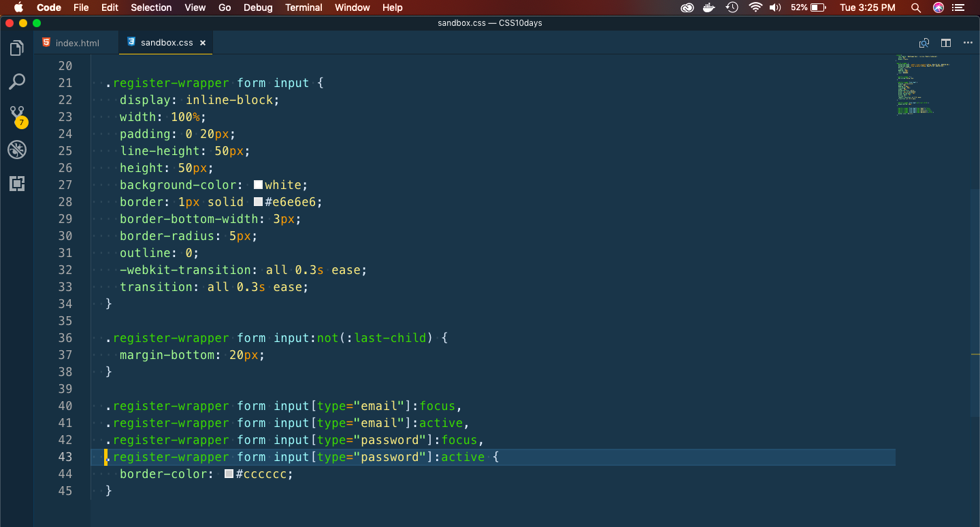Open the Terminal menu
Viewport: 980px width, 527px height.
[x=304, y=7]
